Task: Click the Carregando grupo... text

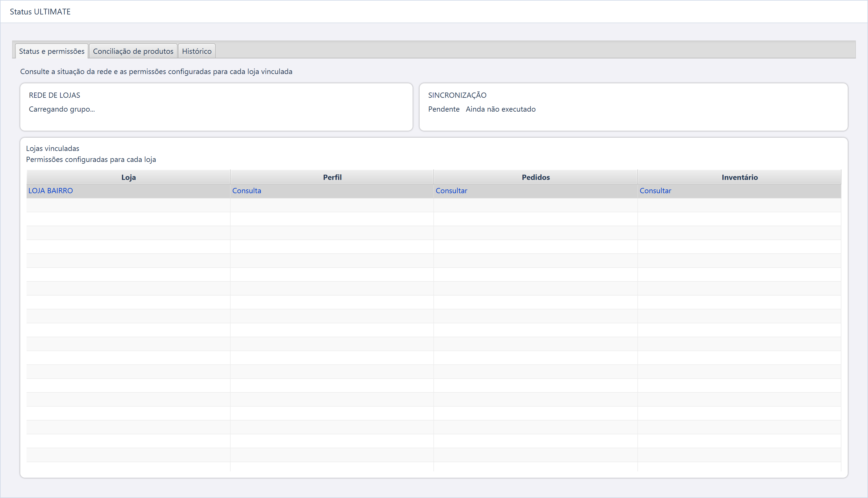Action: [62, 109]
